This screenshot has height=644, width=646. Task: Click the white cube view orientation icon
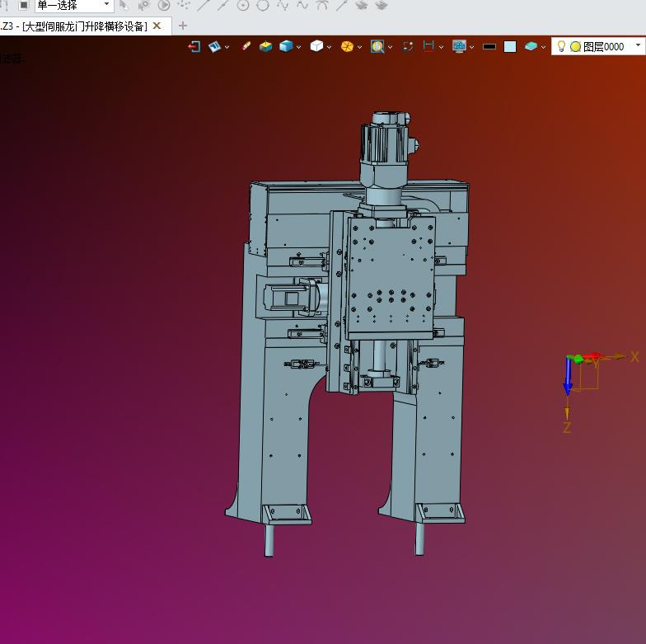(316, 46)
